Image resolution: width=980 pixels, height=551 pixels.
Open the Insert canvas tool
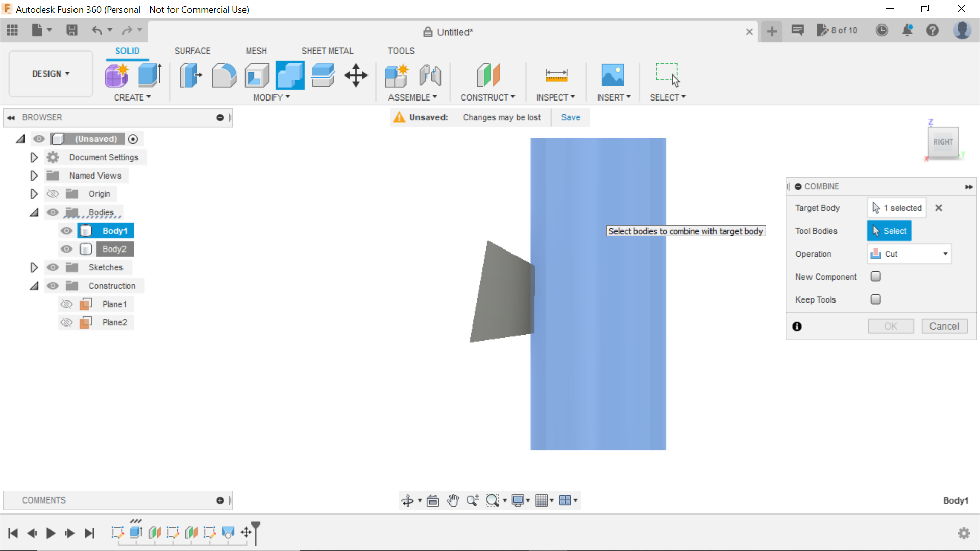coord(613,75)
